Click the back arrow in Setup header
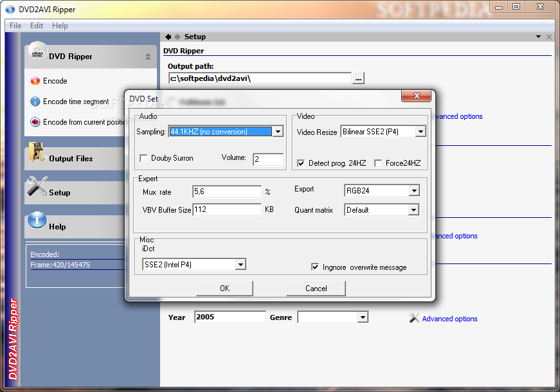 click(x=168, y=37)
